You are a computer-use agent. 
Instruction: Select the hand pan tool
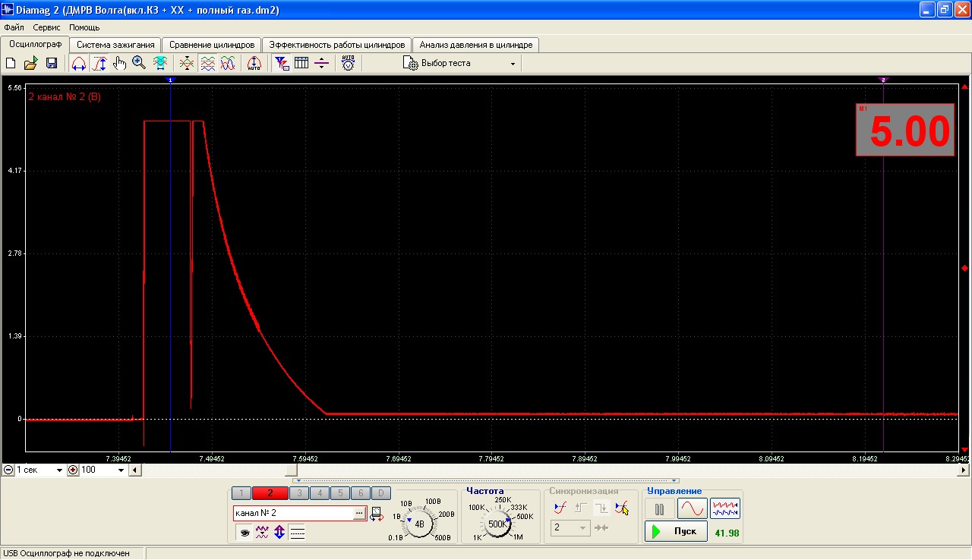(x=119, y=64)
